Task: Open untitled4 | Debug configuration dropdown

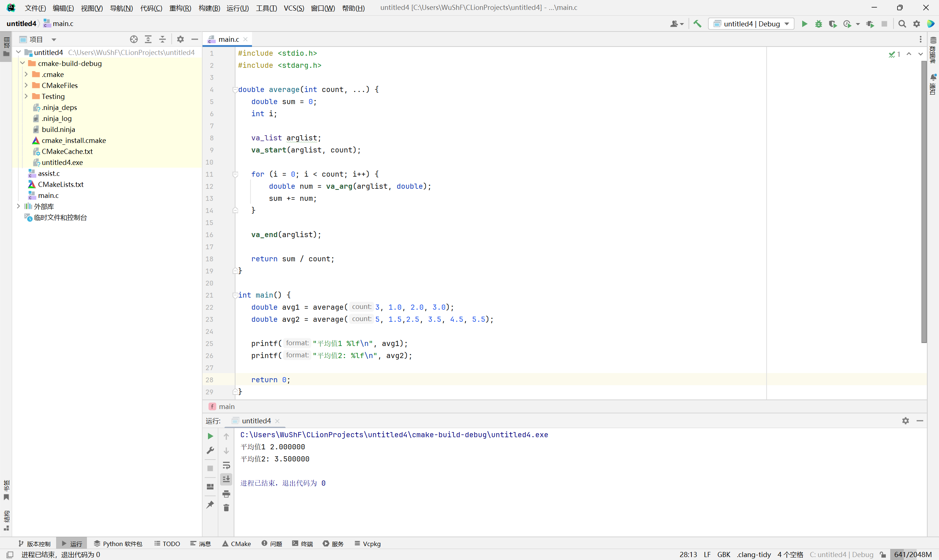Action: point(751,24)
